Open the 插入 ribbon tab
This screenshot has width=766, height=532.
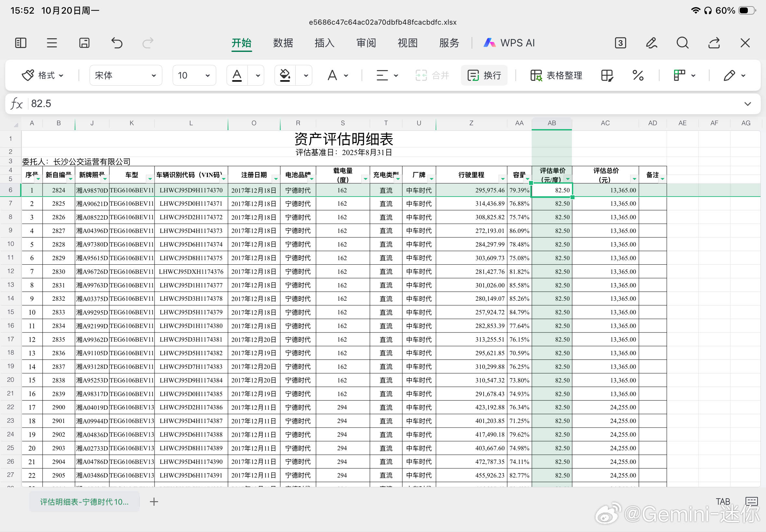coord(324,43)
